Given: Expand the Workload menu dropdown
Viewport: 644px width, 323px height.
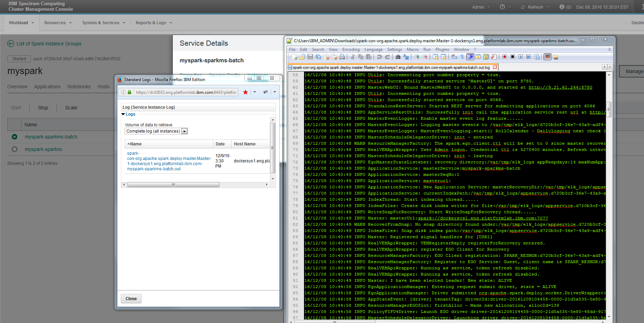Looking at the screenshot, I should pyautogui.click(x=21, y=23).
